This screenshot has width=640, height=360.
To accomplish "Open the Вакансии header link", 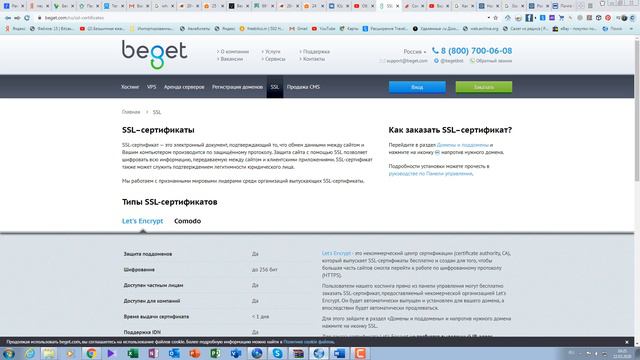I will [x=230, y=59].
